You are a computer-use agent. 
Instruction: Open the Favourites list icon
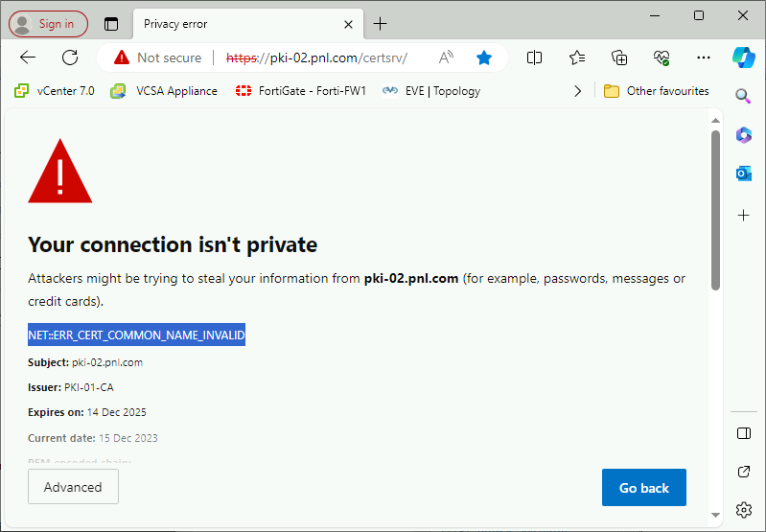(x=577, y=58)
